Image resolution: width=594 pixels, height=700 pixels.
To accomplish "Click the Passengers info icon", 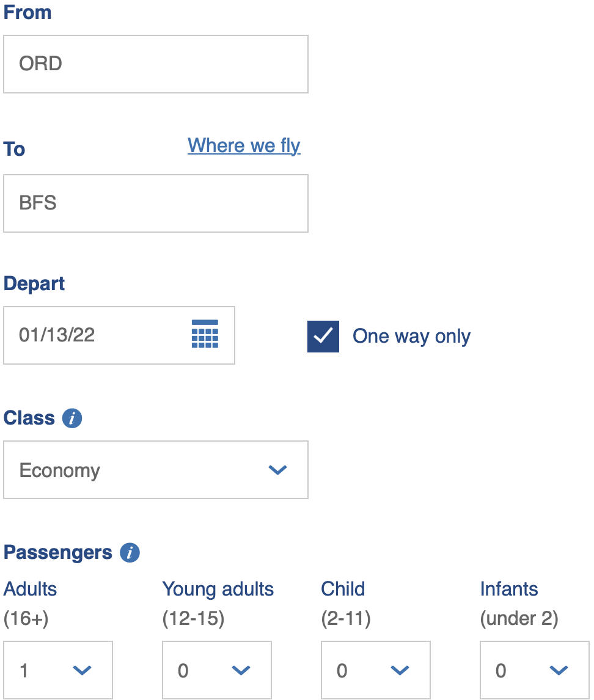I will click(x=130, y=553).
